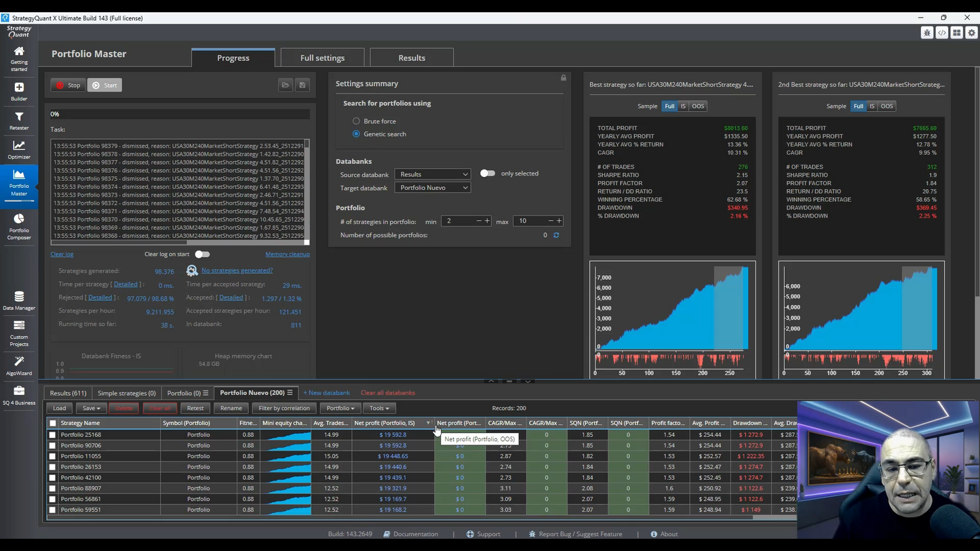The height and width of the screenshot is (551, 980).
Task: Open the Portfolio Composer in sidebar
Action: click(19, 226)
